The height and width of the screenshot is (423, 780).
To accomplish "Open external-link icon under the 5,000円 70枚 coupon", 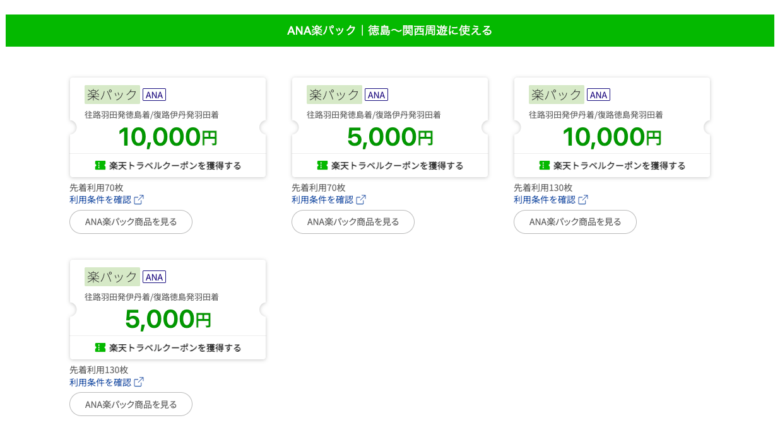I will 361,200.
